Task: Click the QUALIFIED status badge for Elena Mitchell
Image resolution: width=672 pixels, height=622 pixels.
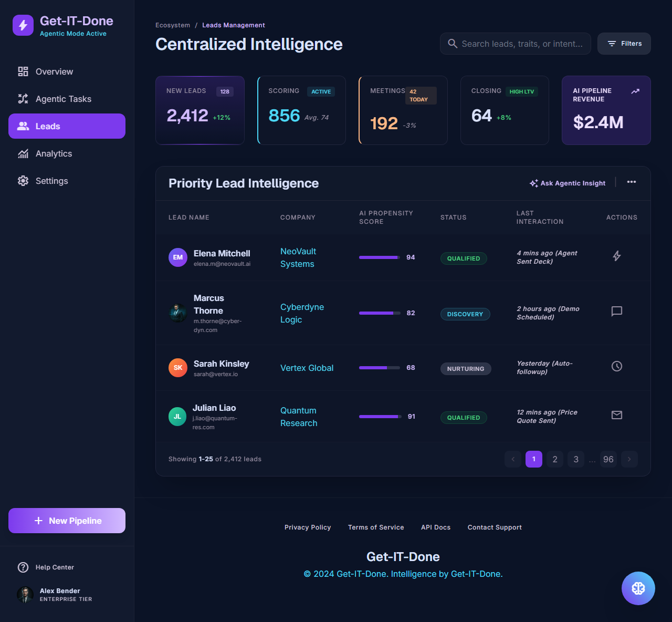Action: click(464, 258)
